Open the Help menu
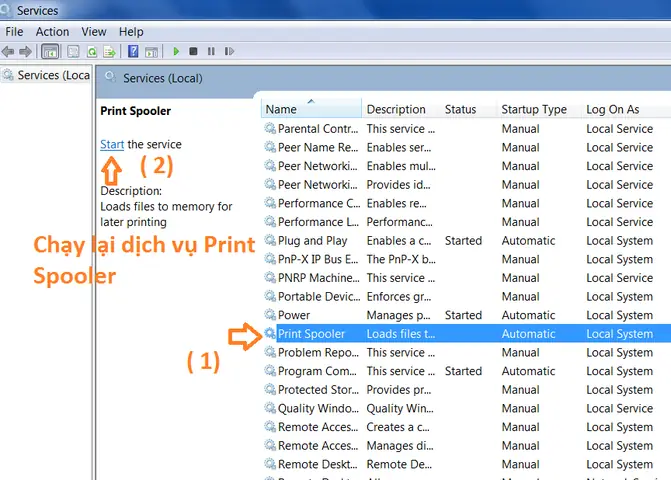This screenshot has height=480, width=671. (131, 32)
